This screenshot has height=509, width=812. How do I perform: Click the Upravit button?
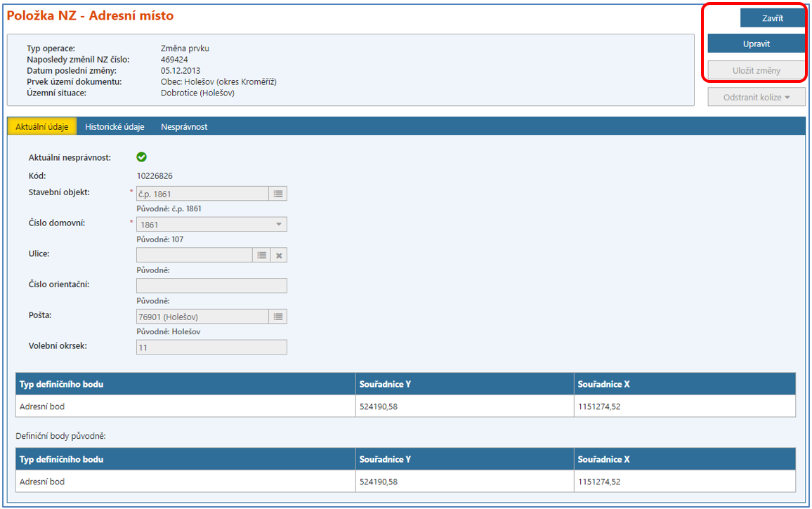click(x=756, y=44)
